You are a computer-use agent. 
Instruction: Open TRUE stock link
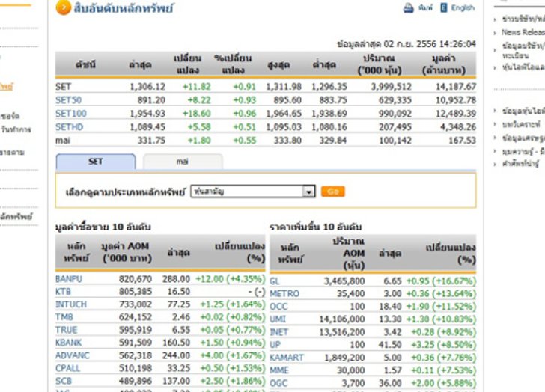67,330
